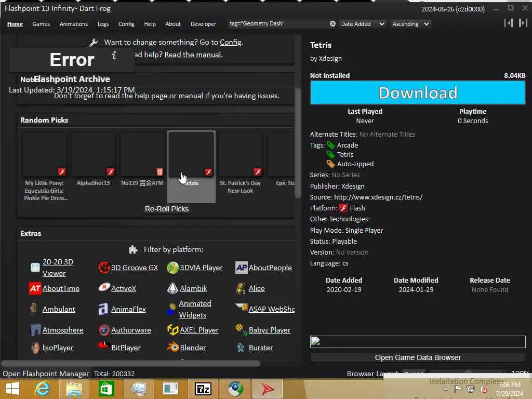This screenshot has height=399, width=532.
Task: Click the Babyz Player platform icon
Action: (241, 329)
